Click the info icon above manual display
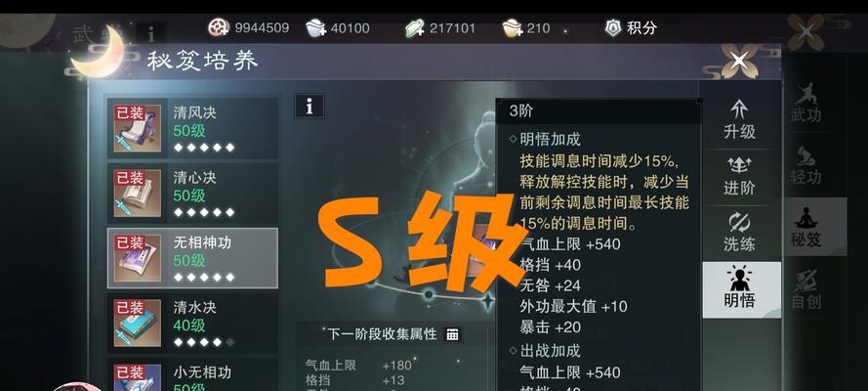The height and width of the screenshot is (391, 868). [x=309, y=106]
